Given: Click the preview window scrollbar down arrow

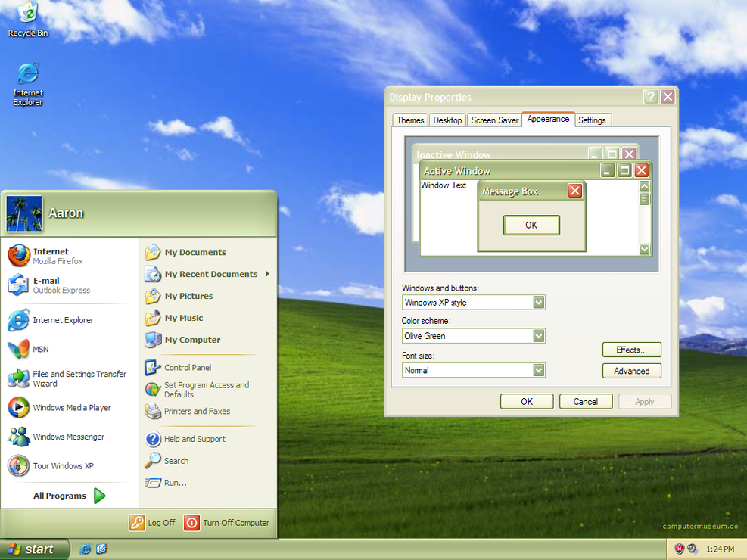Looking at the screenshot, I should (644, 248).
